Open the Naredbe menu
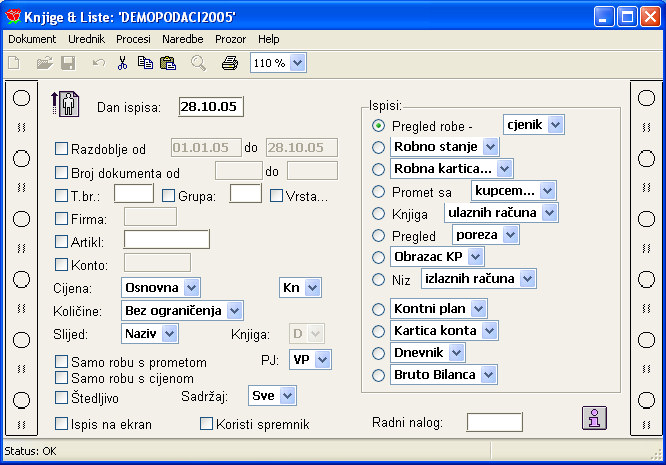 [x=182, y=39]
